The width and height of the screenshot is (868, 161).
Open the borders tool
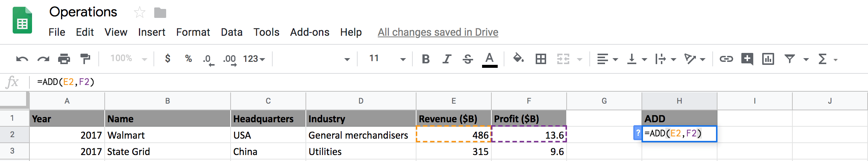click(x=541, y=59)
